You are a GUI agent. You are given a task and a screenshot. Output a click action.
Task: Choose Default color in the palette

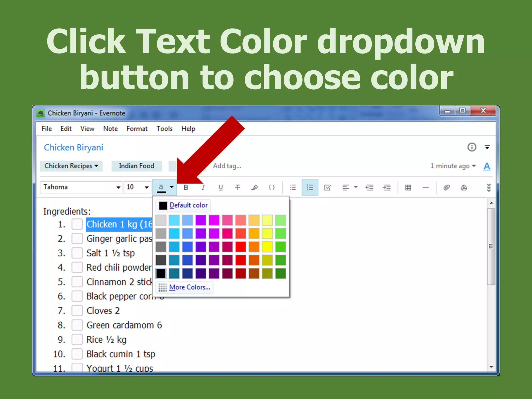point(183,205)
